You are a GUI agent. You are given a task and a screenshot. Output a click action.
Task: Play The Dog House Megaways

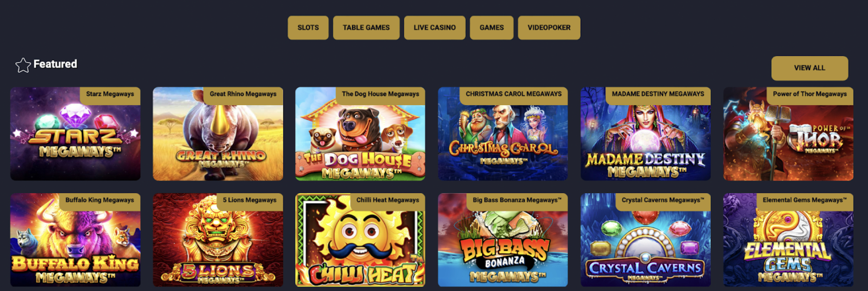(360, 134)
